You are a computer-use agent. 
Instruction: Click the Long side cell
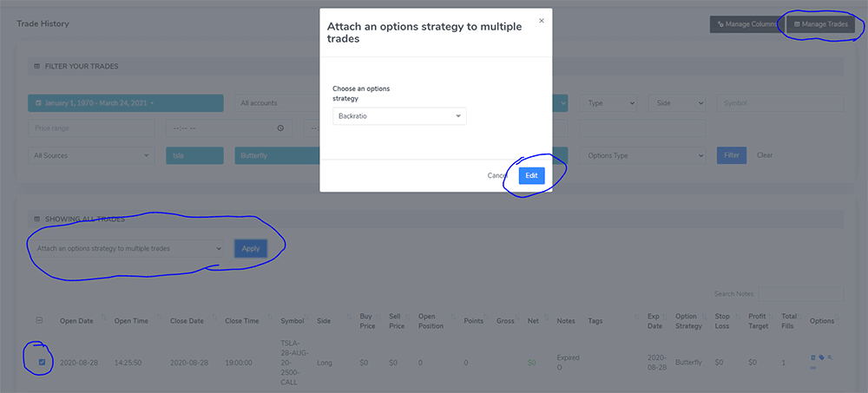pos(325,363)
